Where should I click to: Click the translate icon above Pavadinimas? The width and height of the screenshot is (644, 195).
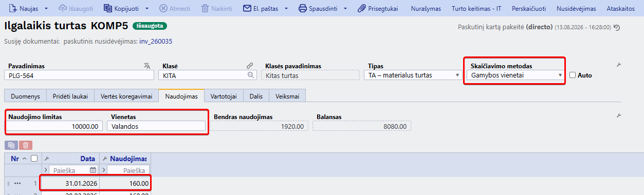[x=147, y=66]
